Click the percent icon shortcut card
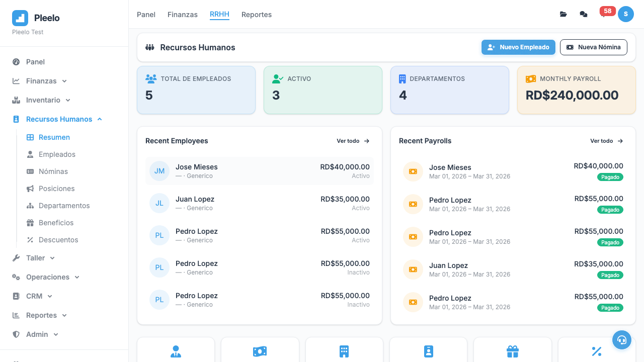Screen dimensions: 644x362 point(596,351)
